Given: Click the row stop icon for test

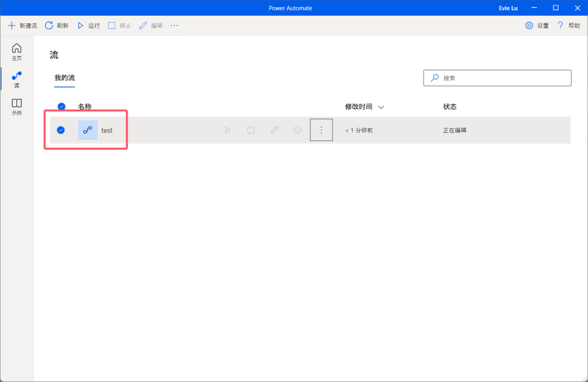Looking at the screenshot, I should click(251, 130).
